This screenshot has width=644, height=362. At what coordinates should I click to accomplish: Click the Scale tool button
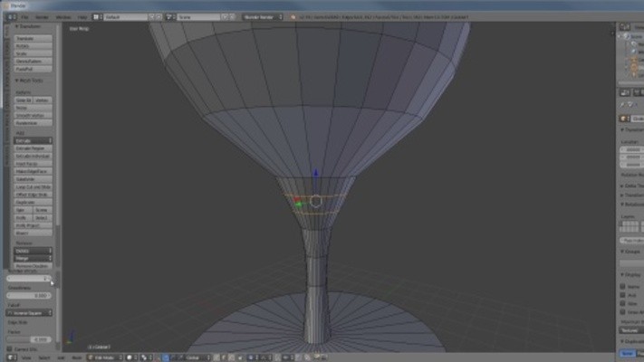33,53
